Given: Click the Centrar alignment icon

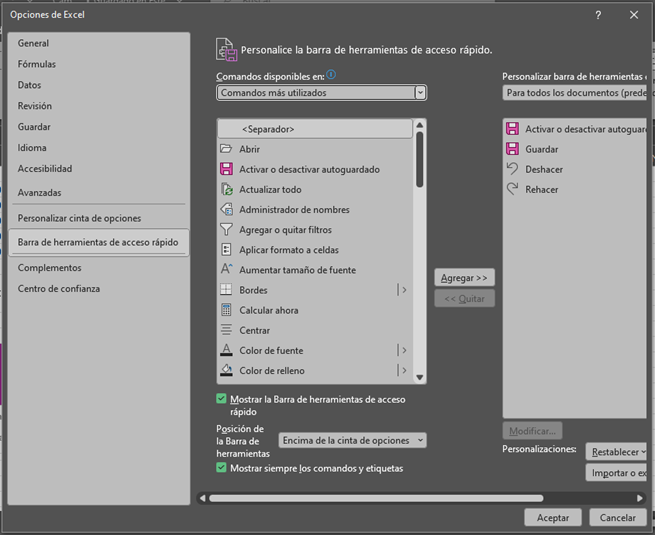Looking at the screenshot, I should point(226,330).
